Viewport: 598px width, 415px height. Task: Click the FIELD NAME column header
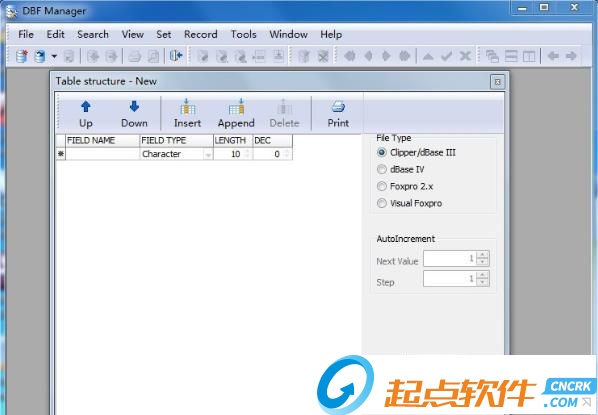103,141
